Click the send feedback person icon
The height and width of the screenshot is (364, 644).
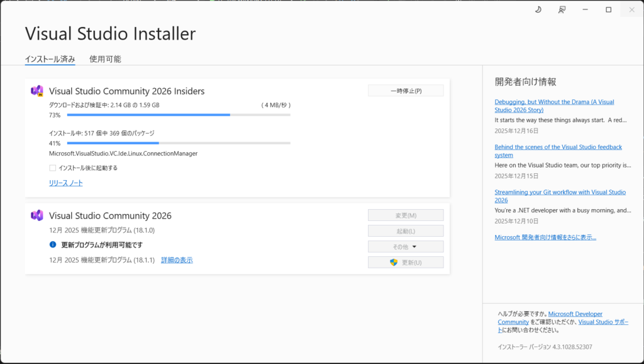(562, 9)
